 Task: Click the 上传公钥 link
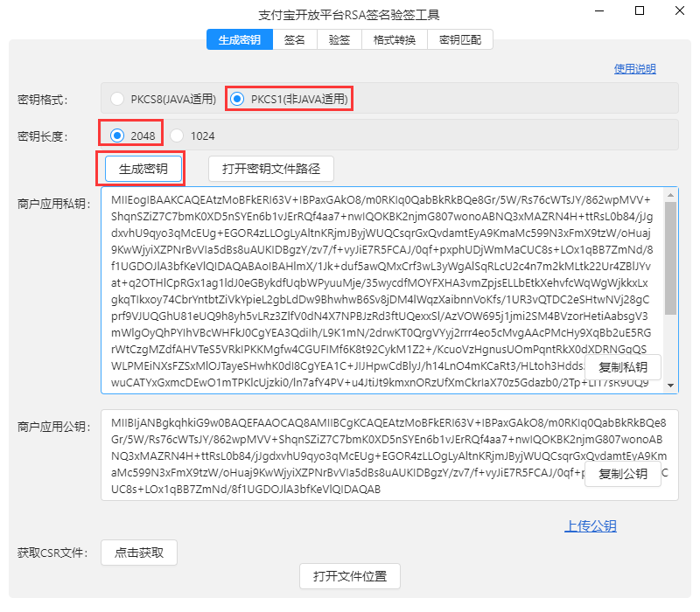pos(590,526)
